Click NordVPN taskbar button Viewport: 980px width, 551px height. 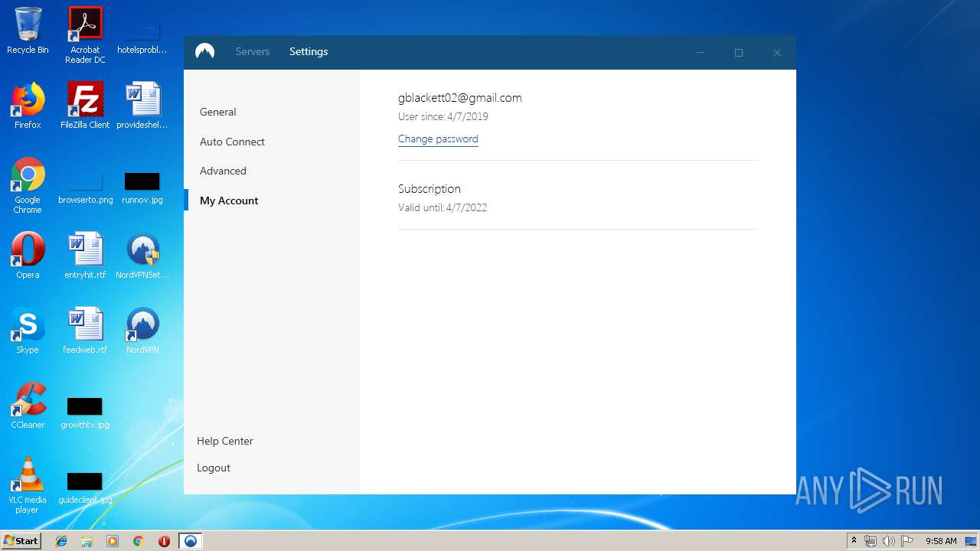coord(190,541)
